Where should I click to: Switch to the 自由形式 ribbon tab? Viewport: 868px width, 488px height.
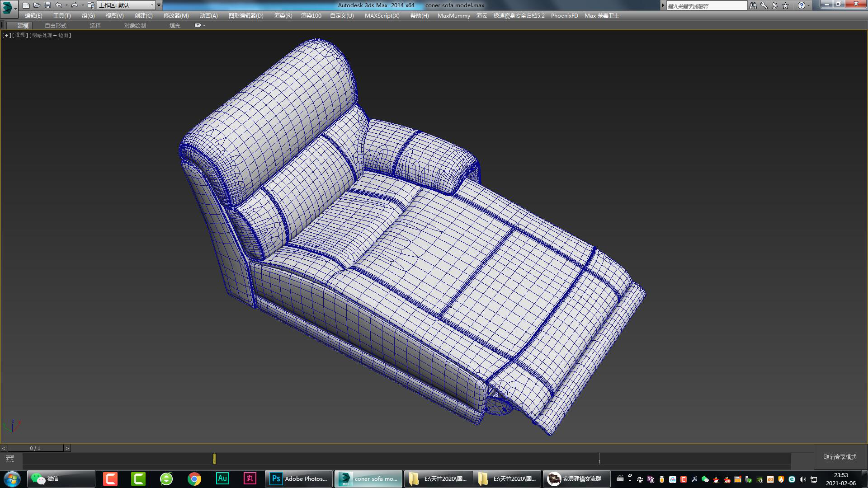[x=56, y=25]
